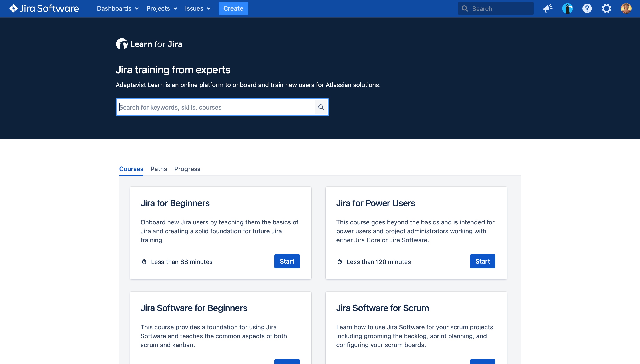Click timer icon beside Less than 120 minutes
Viewport: 640px width, 364px height.
tap(340, 262)
